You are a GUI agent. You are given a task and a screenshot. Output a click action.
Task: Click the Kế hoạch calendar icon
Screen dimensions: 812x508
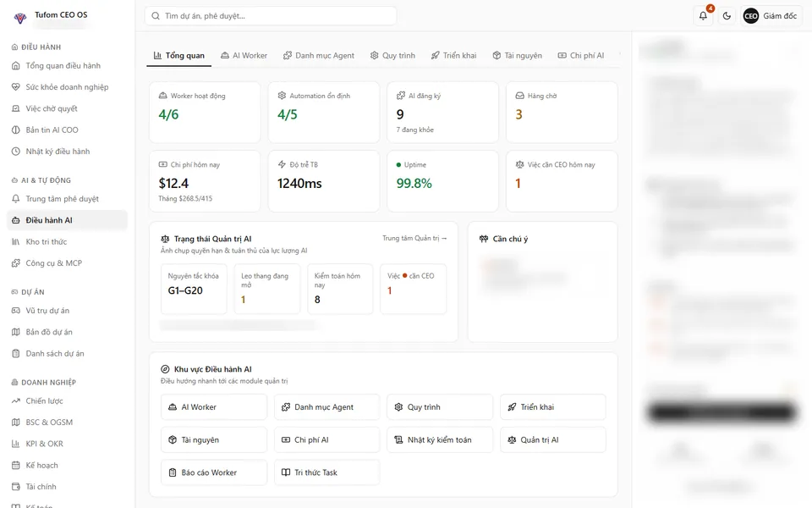coord(15,466)
